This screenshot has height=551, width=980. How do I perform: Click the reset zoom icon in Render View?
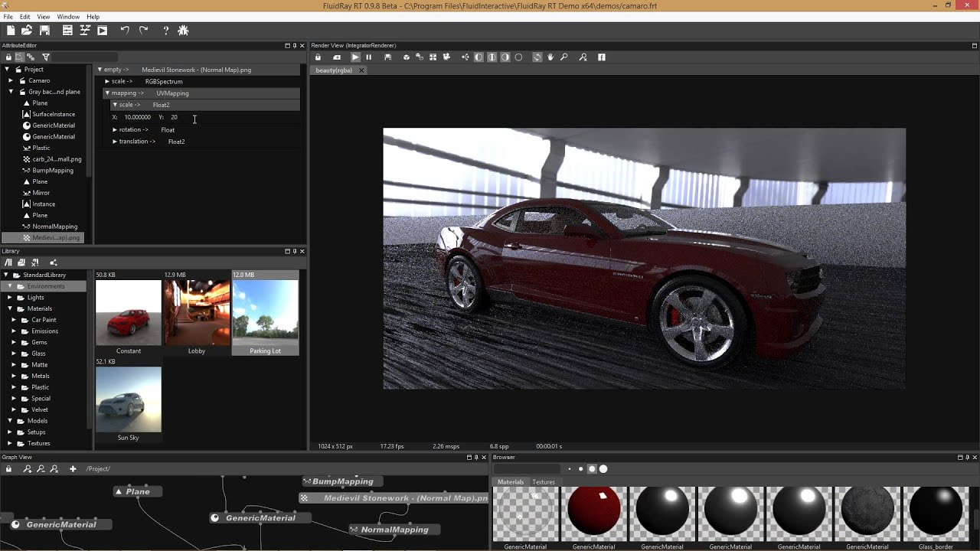(583, 57)
